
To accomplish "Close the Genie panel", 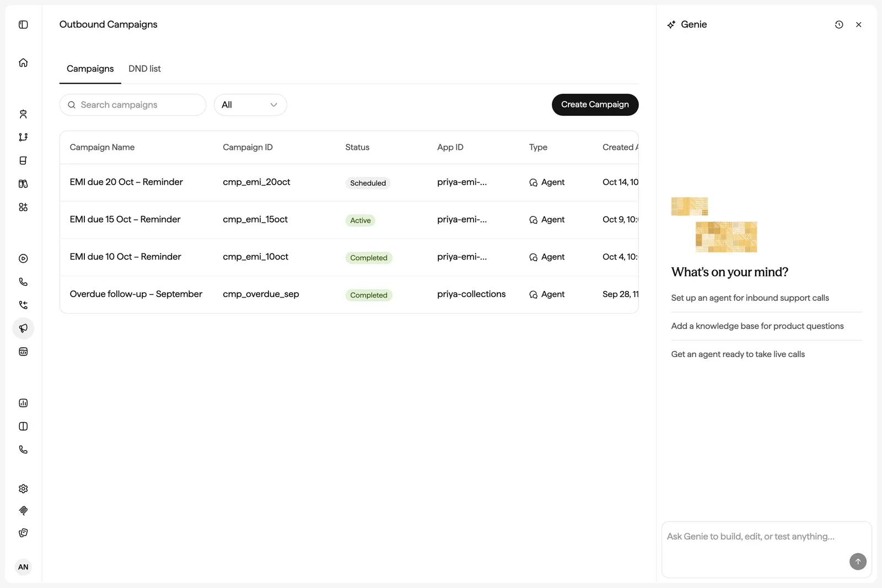I will [859, 25].
